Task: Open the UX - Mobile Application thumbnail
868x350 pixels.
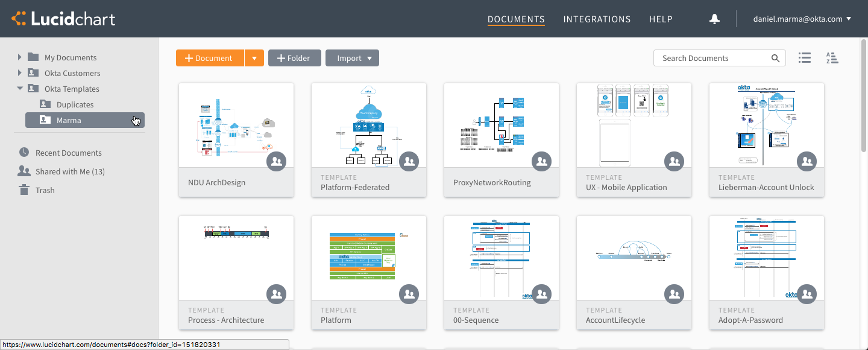Action: (x=634, y=125)
